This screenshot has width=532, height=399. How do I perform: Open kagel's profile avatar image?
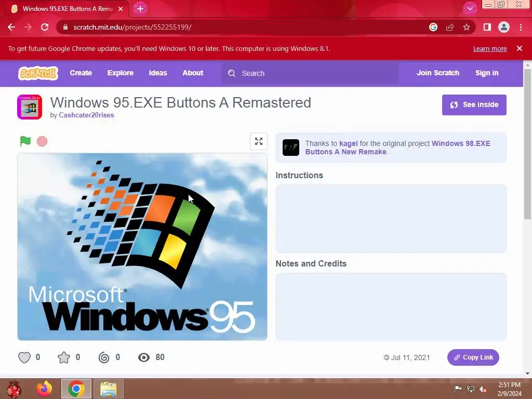[291, 147]
